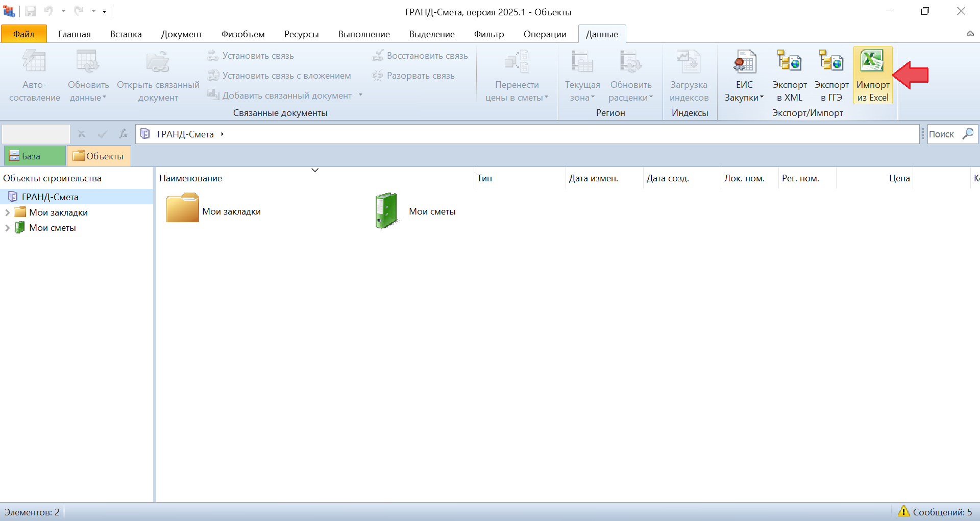Click the search magnifier icon
980x521 pixels.
click(x=968, y=134)
